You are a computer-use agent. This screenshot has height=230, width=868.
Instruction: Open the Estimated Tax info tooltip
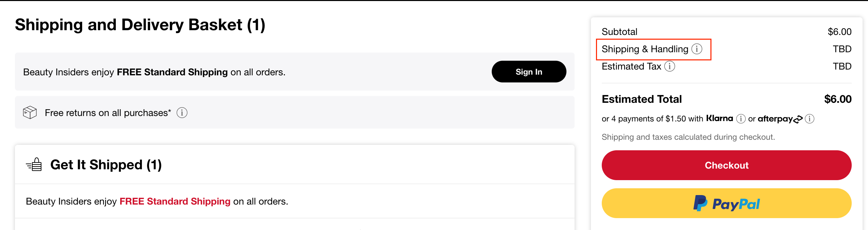coord(670,66)
